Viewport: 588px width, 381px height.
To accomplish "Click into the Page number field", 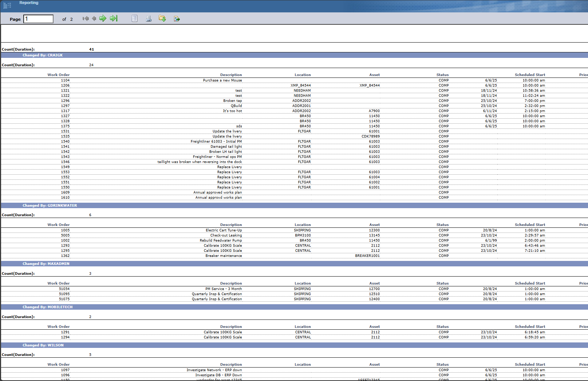I will (38, 19).
